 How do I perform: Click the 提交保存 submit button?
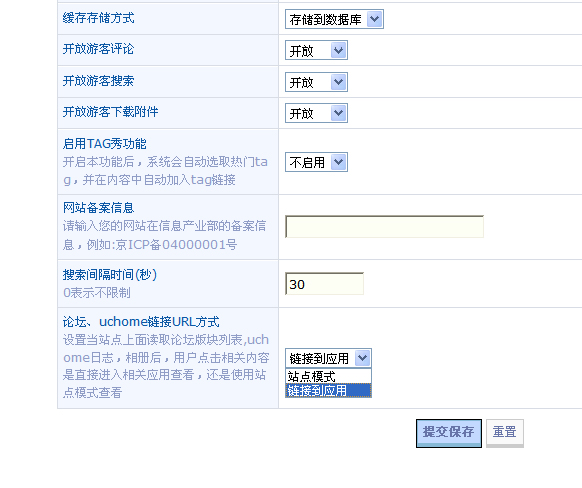449,433
